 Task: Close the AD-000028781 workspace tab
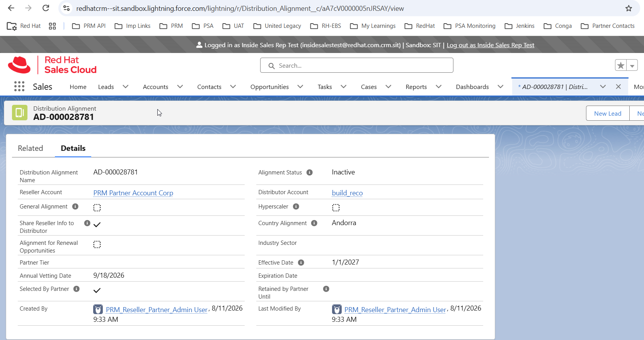coord(618,87)
